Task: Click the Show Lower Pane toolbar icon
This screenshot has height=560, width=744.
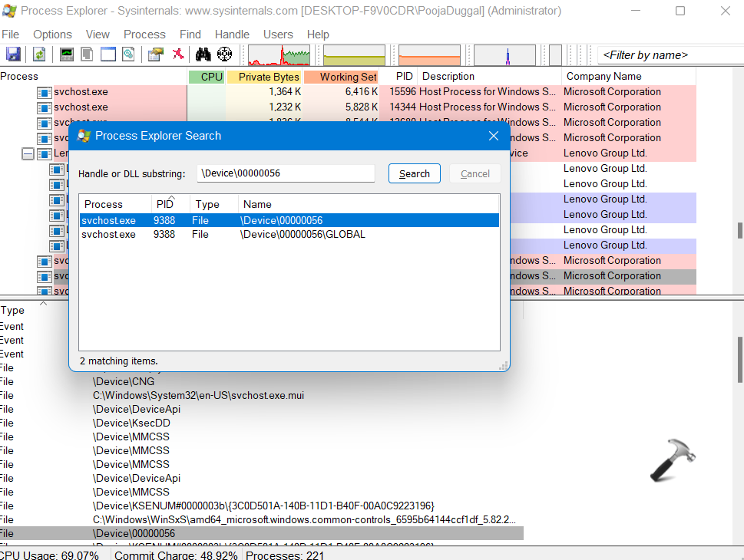Action: (107, 54)
